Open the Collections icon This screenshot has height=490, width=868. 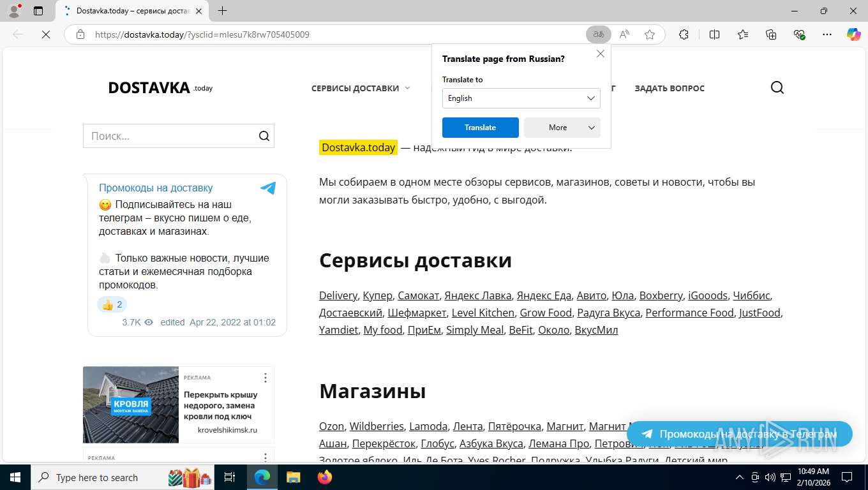(x=771, y=34)
